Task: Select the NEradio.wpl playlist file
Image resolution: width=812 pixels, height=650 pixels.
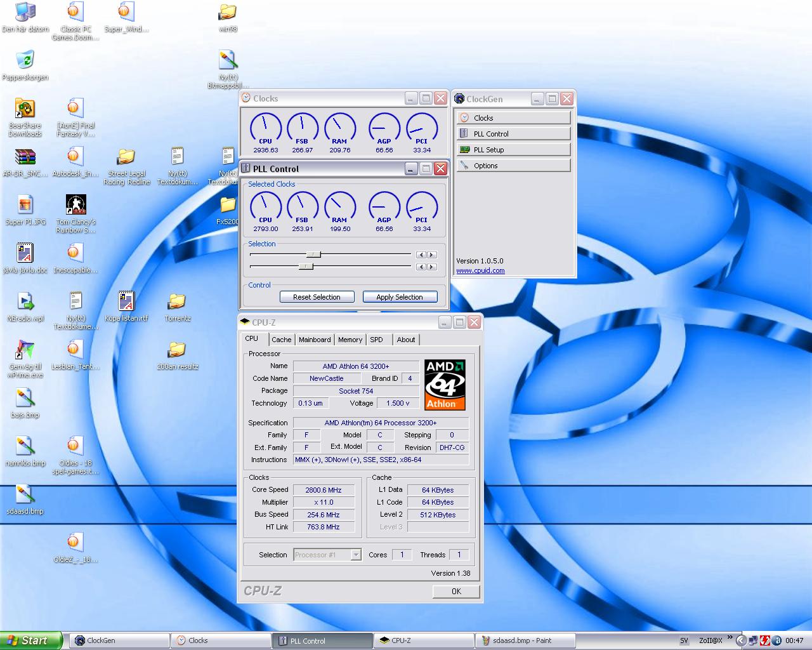Action: (25, 307)
